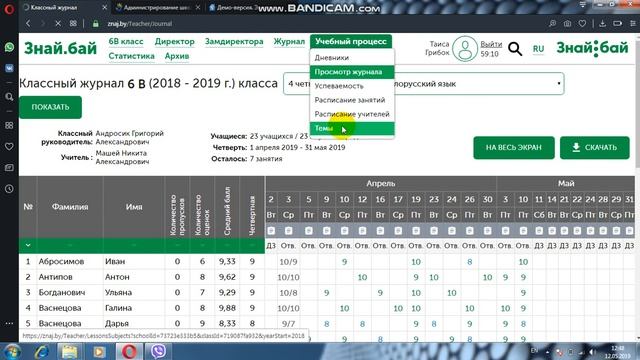Select the Богданович surname cell
The image size is (640, 360).
(70, 292)
